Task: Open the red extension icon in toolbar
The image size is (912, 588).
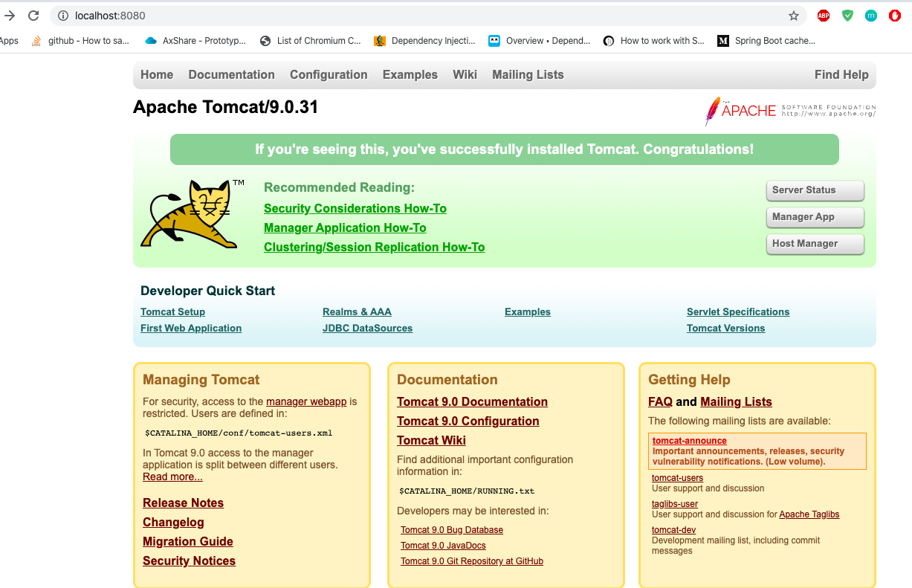Action: click(x=895, y=16)
